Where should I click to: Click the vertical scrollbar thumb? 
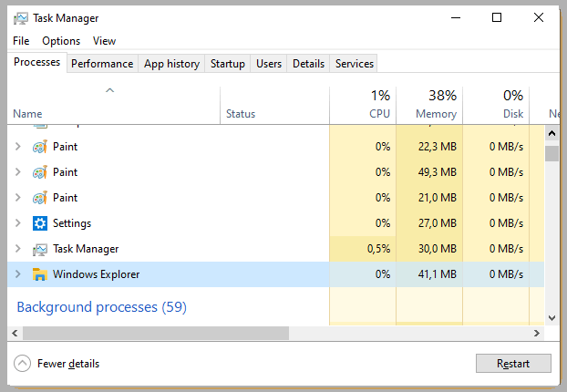click(x=552, y=153)
